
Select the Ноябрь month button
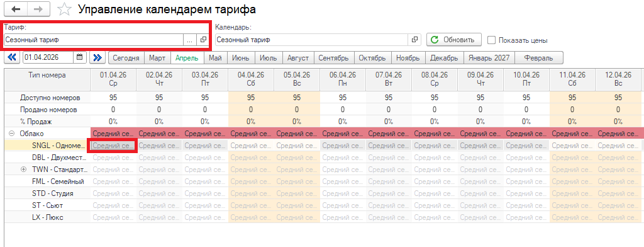click(408, 58)
